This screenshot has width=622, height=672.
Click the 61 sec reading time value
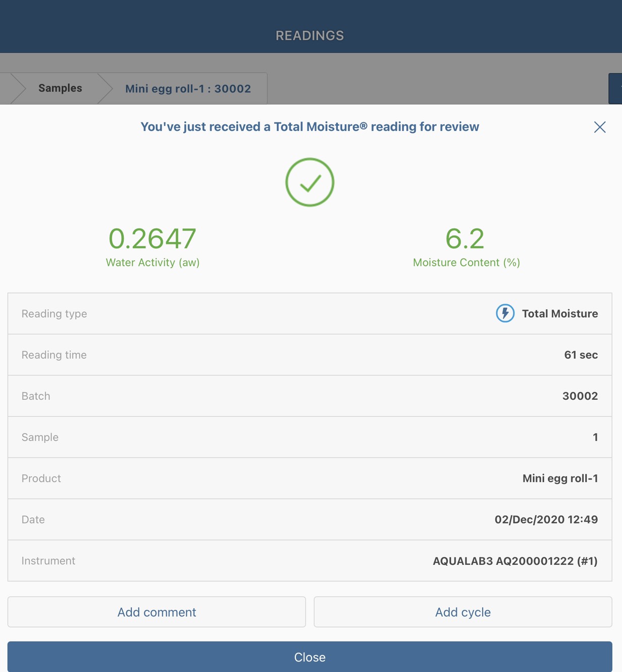(581, 355)
